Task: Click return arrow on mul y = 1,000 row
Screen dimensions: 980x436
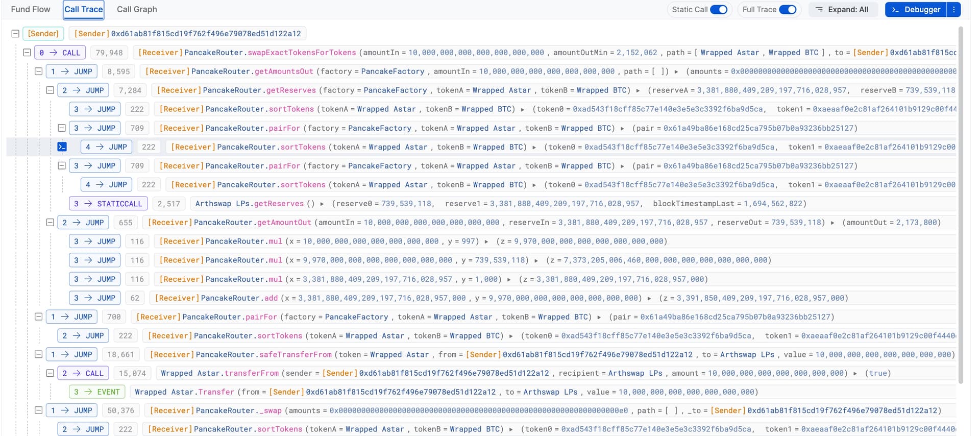Action: coord(509,280)
